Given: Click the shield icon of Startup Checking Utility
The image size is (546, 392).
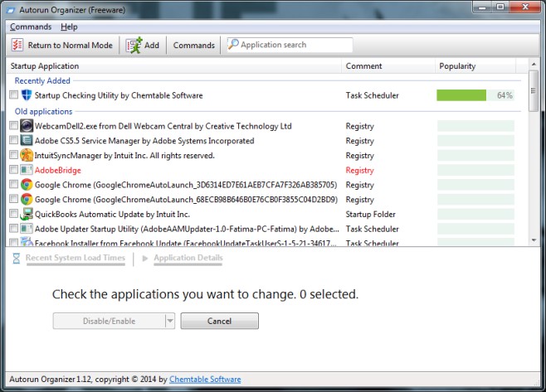Looking at the screenshot, I should pyautogui.click(x=27, y=95).
